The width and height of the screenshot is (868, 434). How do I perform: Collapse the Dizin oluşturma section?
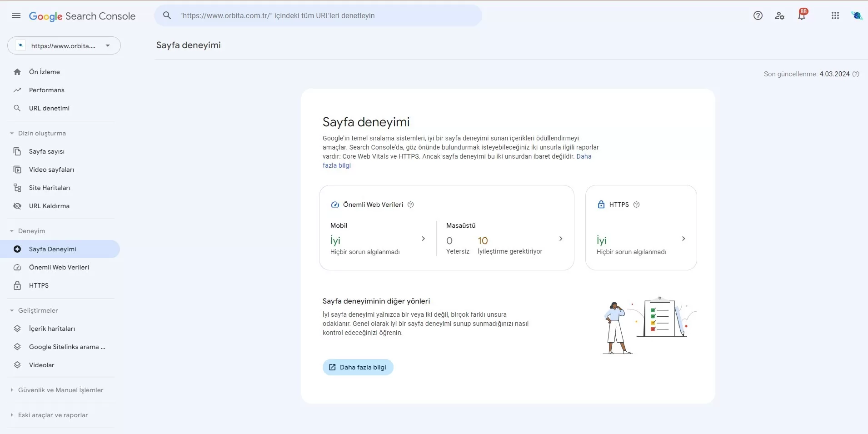tap(12, 133)
